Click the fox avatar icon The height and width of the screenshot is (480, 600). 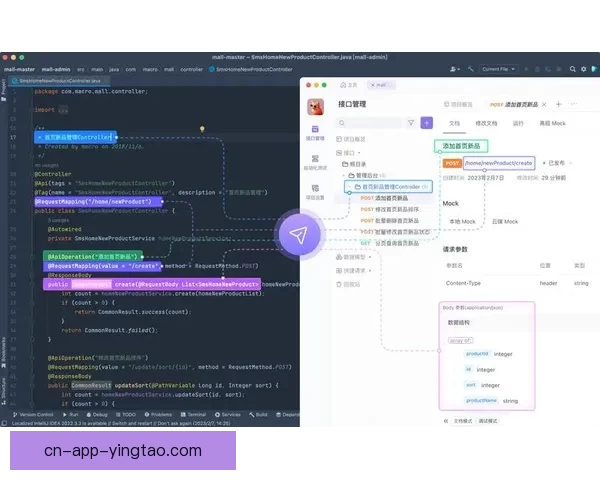(x=314, y=107)
